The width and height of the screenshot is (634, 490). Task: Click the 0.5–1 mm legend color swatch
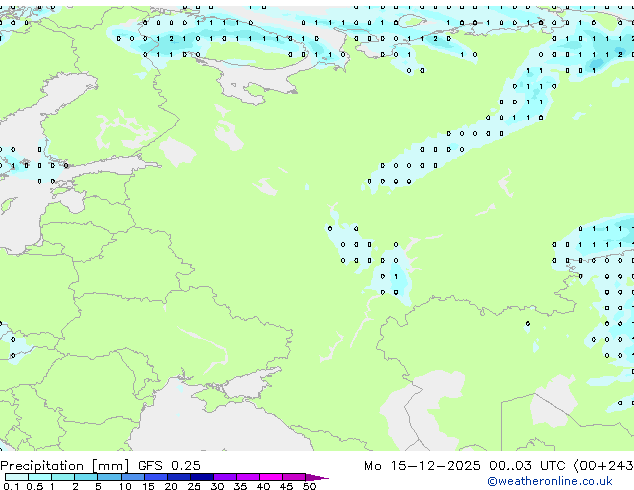pos(40,477)
